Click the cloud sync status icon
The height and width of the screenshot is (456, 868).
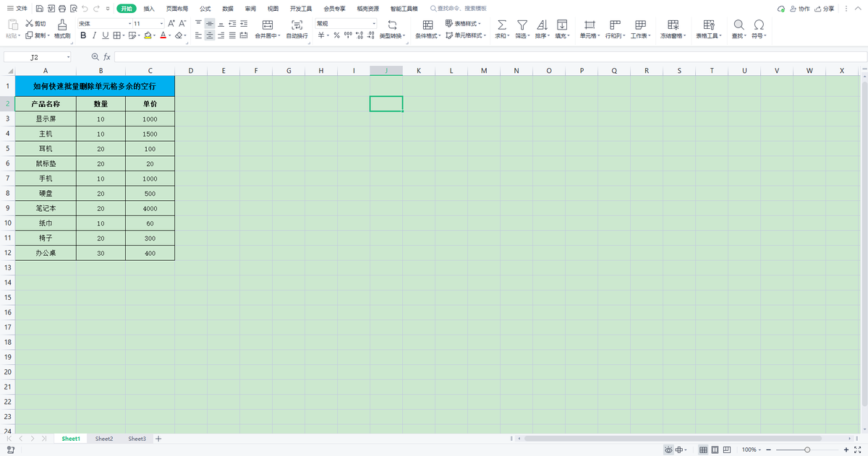point(781,9)
